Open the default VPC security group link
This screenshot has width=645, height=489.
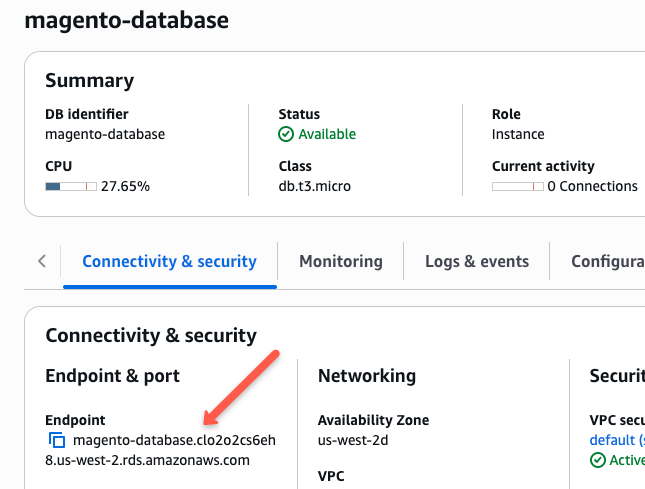617,440
